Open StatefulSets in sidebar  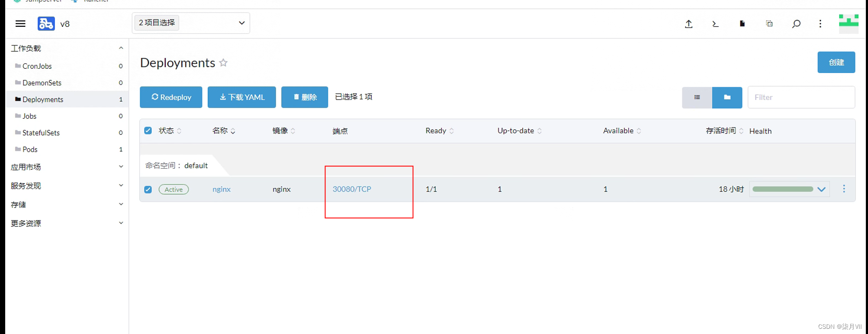coord(67,132)
